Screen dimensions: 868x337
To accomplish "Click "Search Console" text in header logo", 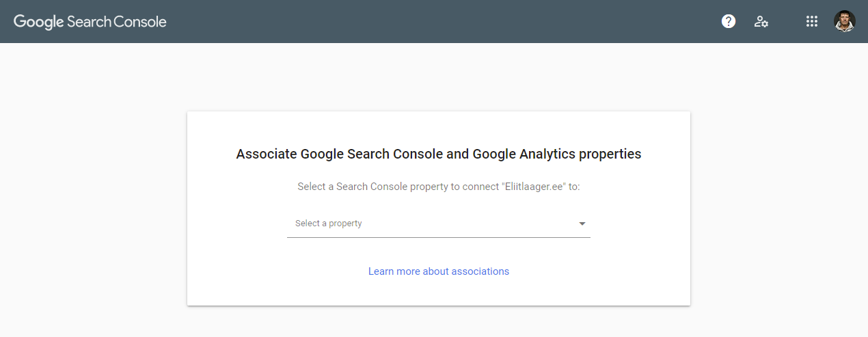I will [117, 21].
